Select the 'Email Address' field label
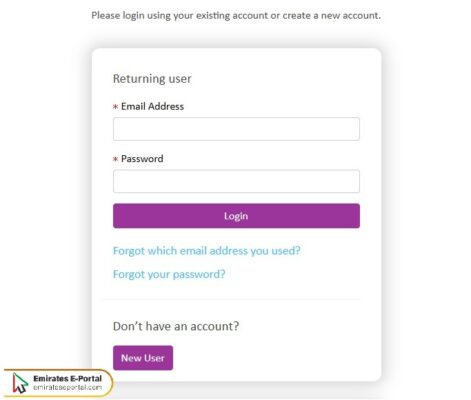471x400 pixels. coord(152,106)
